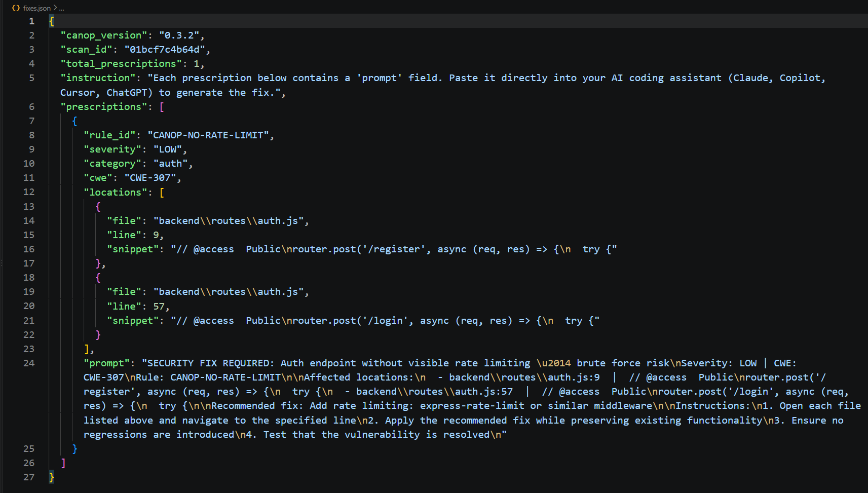
Task: Click the '/login' route string on line 21
Action: pos(386,321)
